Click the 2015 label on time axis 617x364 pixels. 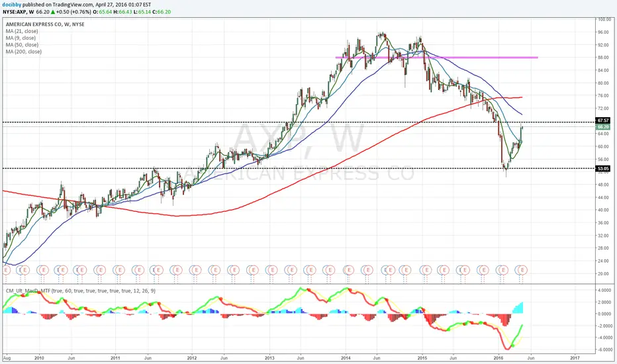[x=422, y=357]
